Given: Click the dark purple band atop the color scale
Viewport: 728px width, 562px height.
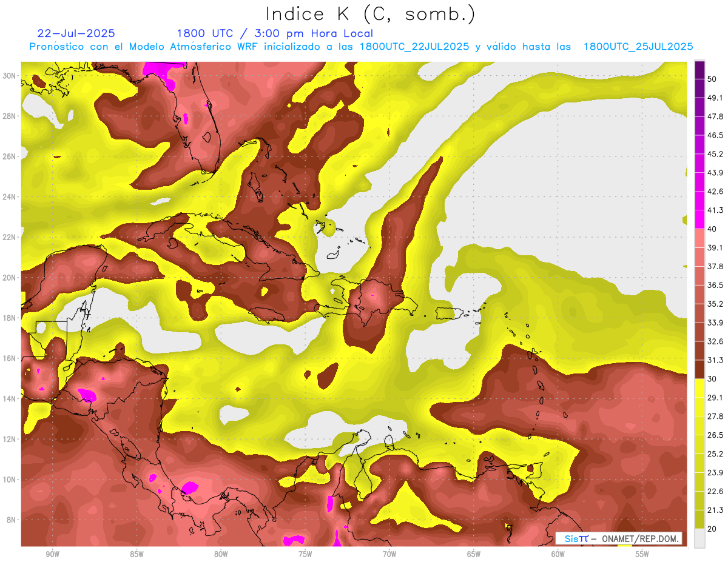Looking at the screenshot, I should (x=699, y=69).
